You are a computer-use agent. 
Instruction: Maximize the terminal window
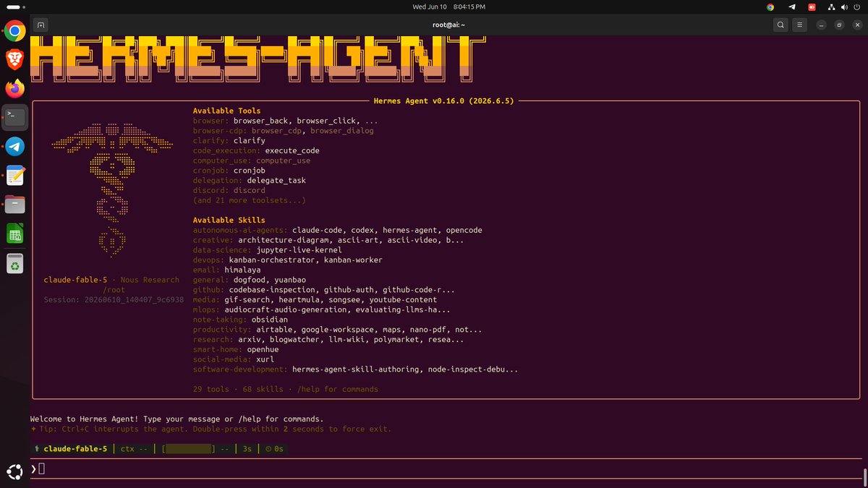click(x=839, y=25)
